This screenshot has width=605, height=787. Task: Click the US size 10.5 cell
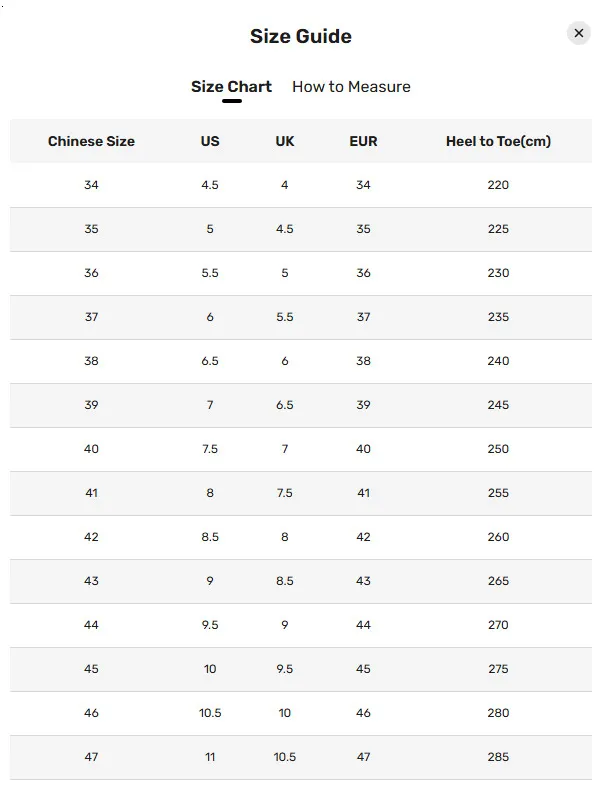(210, 713)
